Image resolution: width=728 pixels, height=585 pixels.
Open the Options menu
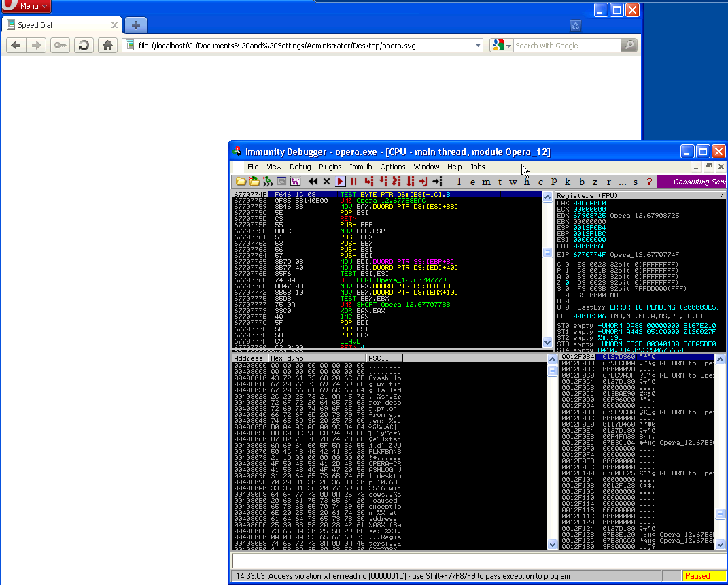[x=393, y=167]
